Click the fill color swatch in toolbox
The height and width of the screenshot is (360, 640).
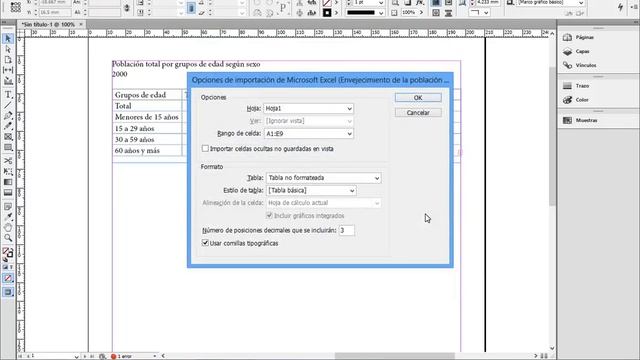[x=6, y=251]
